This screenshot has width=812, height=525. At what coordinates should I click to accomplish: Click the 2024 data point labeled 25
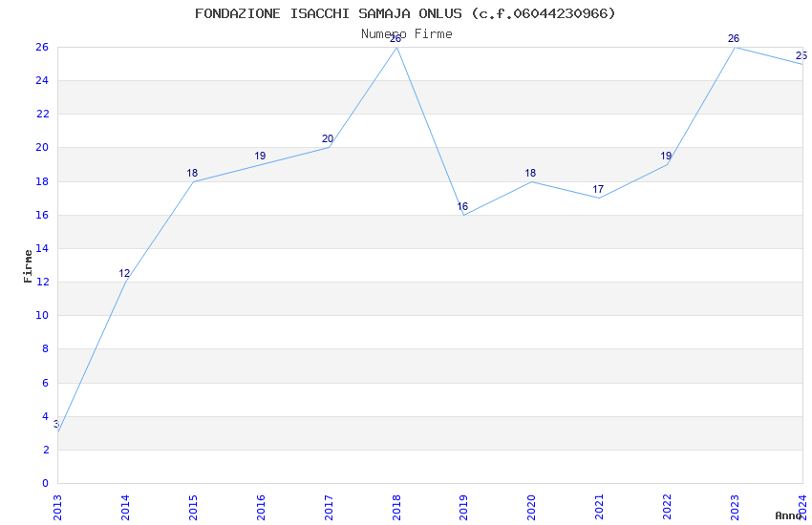click(802, 64)
